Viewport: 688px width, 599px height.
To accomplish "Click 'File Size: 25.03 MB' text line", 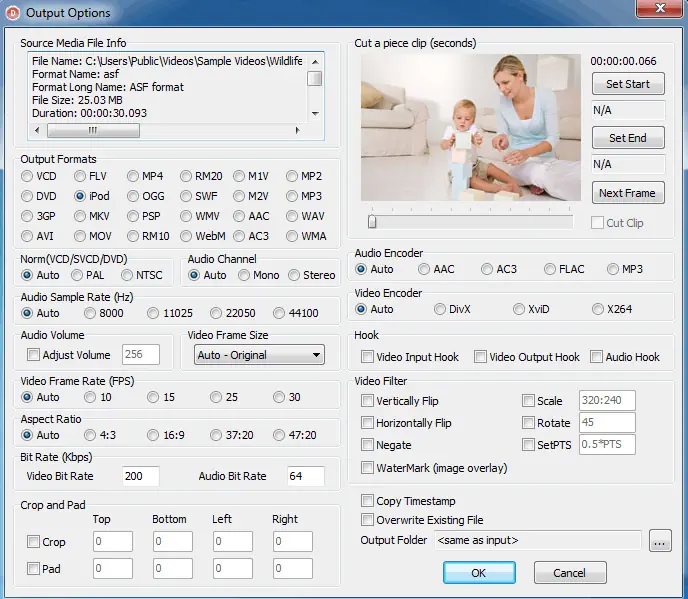I will point(77,100).
